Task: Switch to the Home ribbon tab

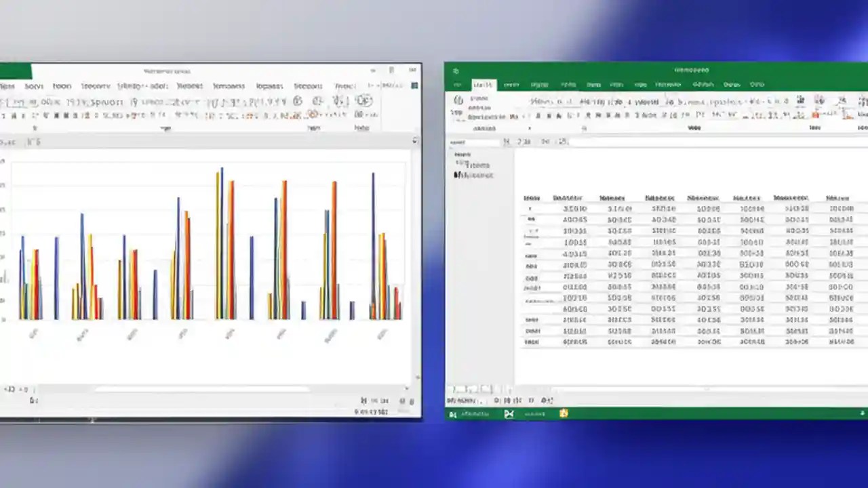Action: point(483,85)
